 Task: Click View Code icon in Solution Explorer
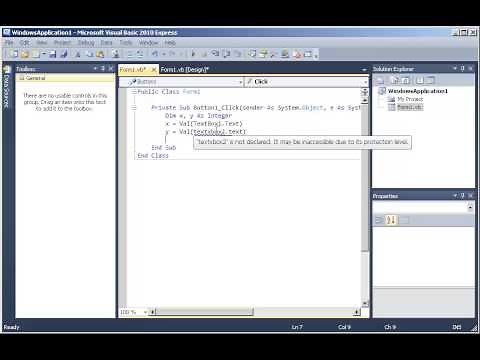coord(420,80)
